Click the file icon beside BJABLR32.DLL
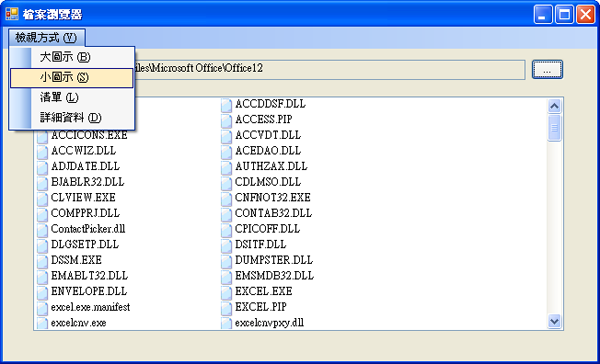This screenshot has height=364, width=600. (42, 183)
